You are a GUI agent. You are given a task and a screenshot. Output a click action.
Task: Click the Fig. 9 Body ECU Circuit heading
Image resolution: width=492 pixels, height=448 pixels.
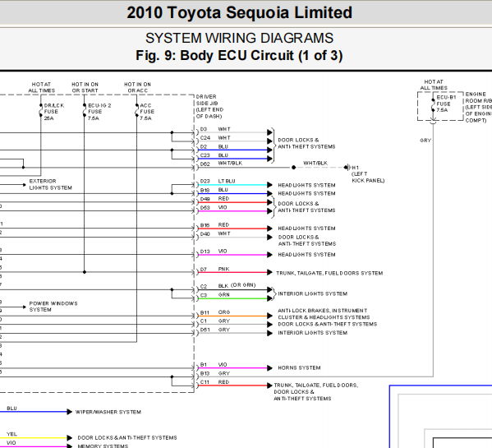[239, 56]
